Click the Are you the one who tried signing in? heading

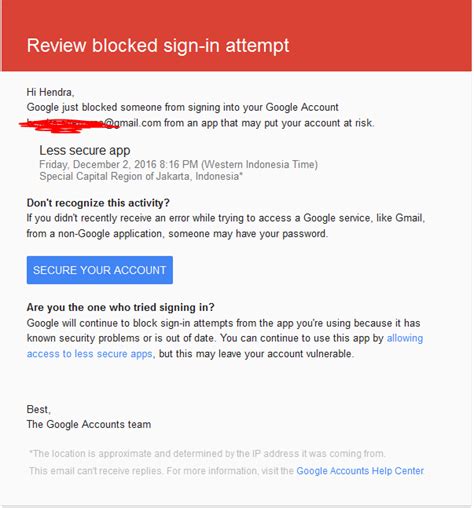coord(120,307)
